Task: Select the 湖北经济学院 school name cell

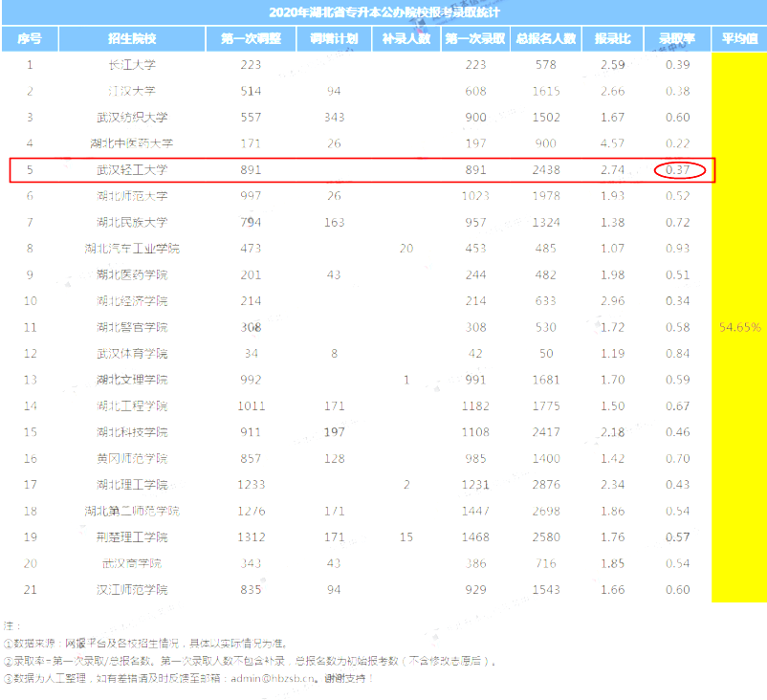Action: (132, 301)
